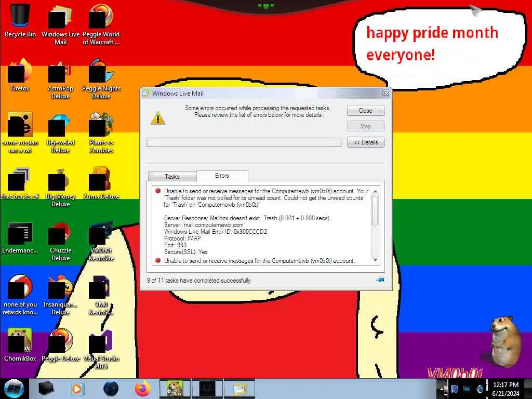
Task: Switch to Windows Live Mail taskbar item
Action: [239, 389]
